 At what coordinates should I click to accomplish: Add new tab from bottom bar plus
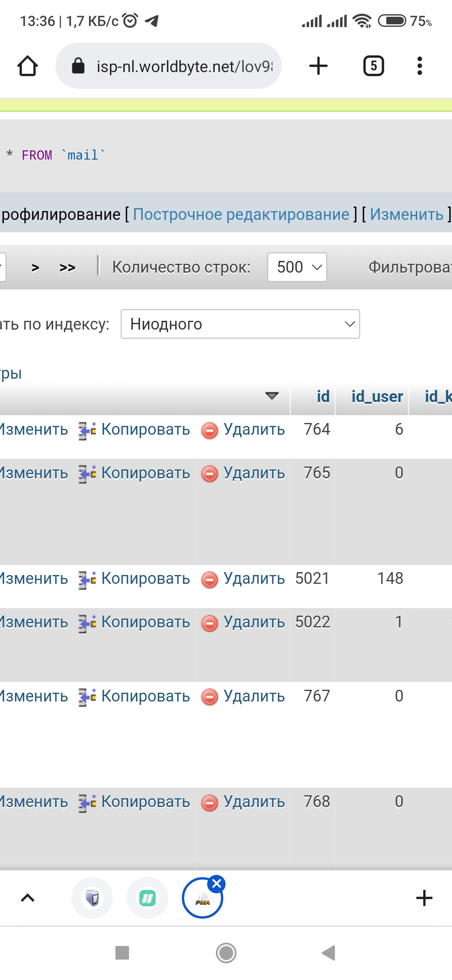[x=424, y=898]
